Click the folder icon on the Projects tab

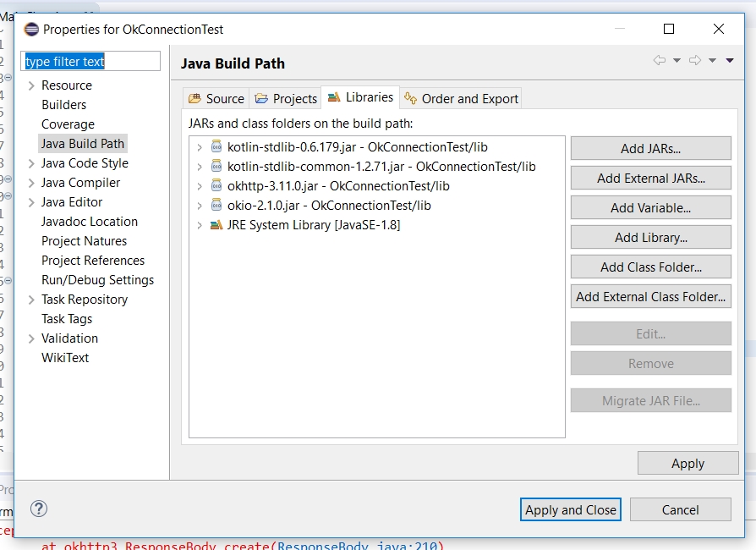click(x=262, y=97)
